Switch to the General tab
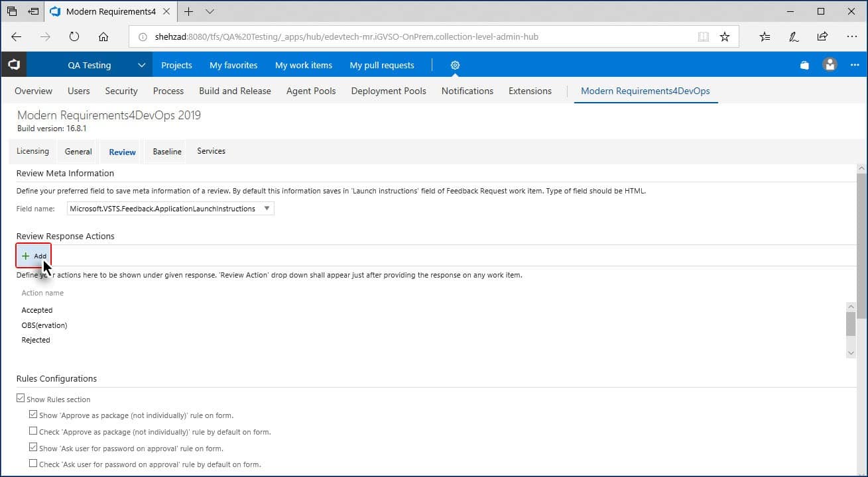868x477 pixels. click(78, 152)
